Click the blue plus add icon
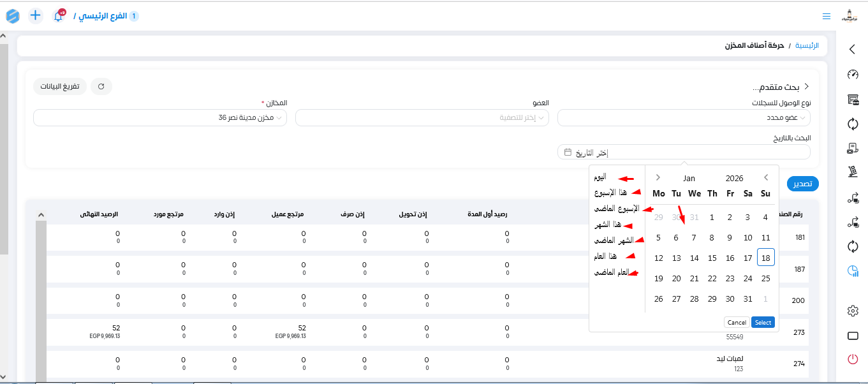Viewport: 868px width, 384px height. point(36,15)
